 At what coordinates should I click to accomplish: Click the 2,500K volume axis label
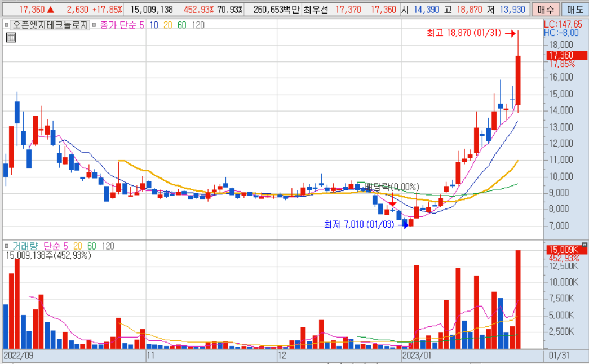pos(561,331)
